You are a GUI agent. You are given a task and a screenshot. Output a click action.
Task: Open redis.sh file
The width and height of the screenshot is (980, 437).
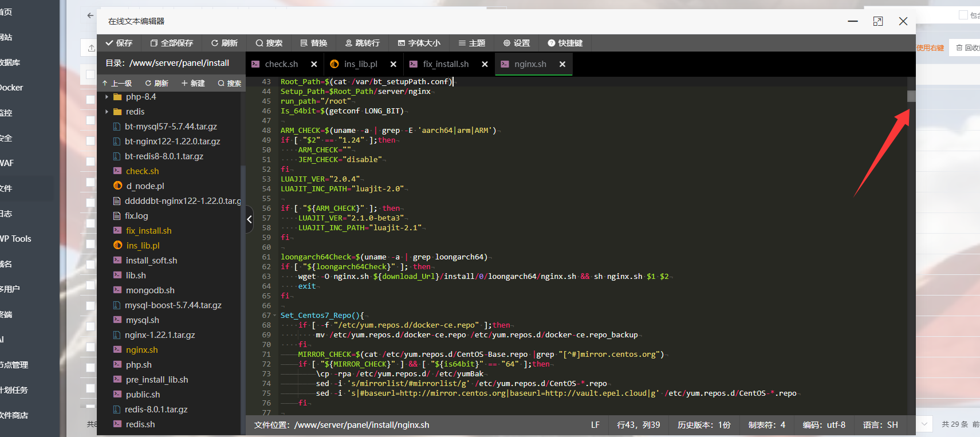coord(140,424)
